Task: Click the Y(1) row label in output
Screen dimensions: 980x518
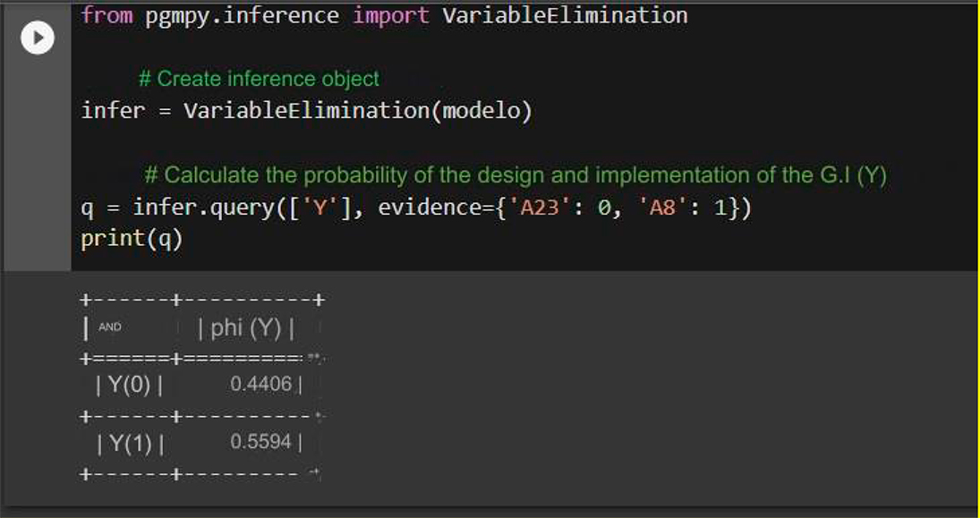Action: click(x=130, y=443)
